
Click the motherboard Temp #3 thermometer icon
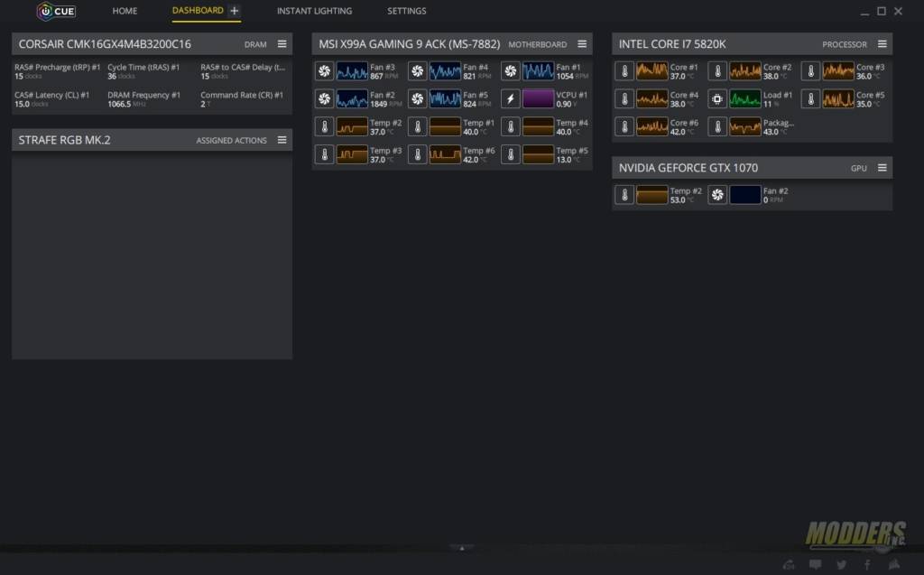(x=324, y=154)
